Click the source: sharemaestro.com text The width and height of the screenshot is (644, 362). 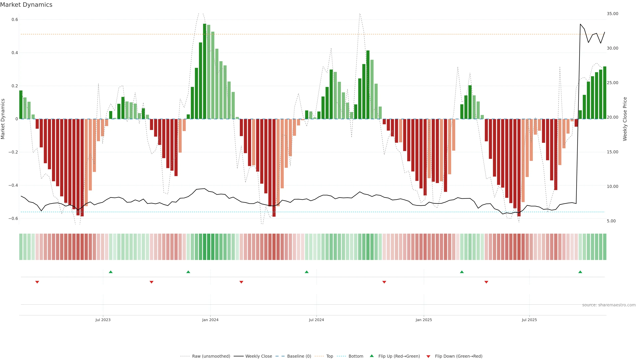click(609, 305)
